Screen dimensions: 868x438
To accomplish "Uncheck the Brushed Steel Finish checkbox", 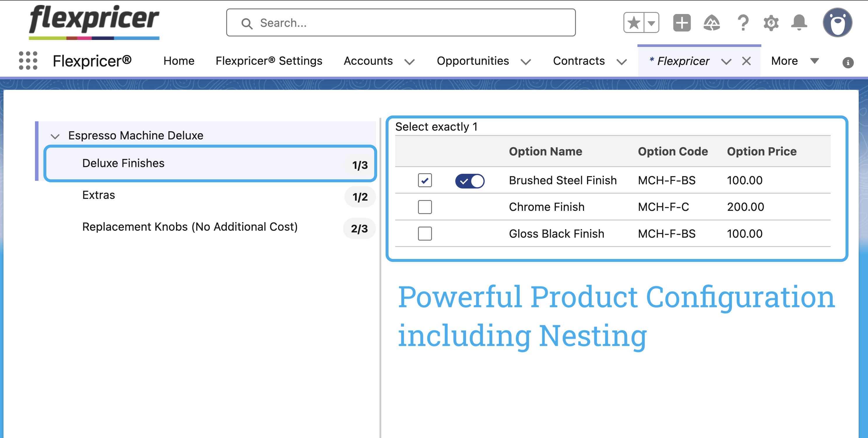I will pos(425,181).
